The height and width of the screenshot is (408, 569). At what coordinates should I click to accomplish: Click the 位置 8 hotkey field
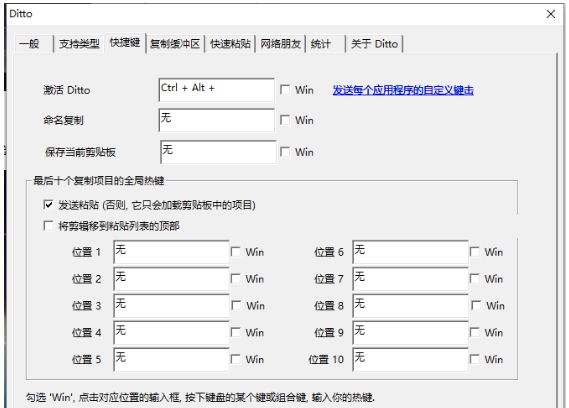(x=410, y=306)
